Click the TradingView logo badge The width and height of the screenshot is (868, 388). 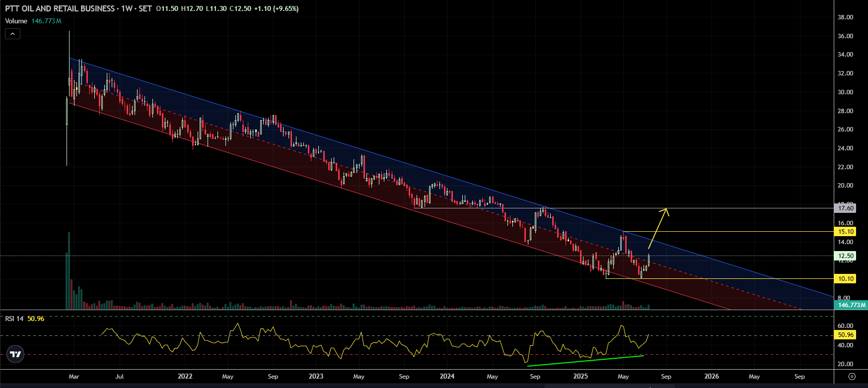[15, 354]
